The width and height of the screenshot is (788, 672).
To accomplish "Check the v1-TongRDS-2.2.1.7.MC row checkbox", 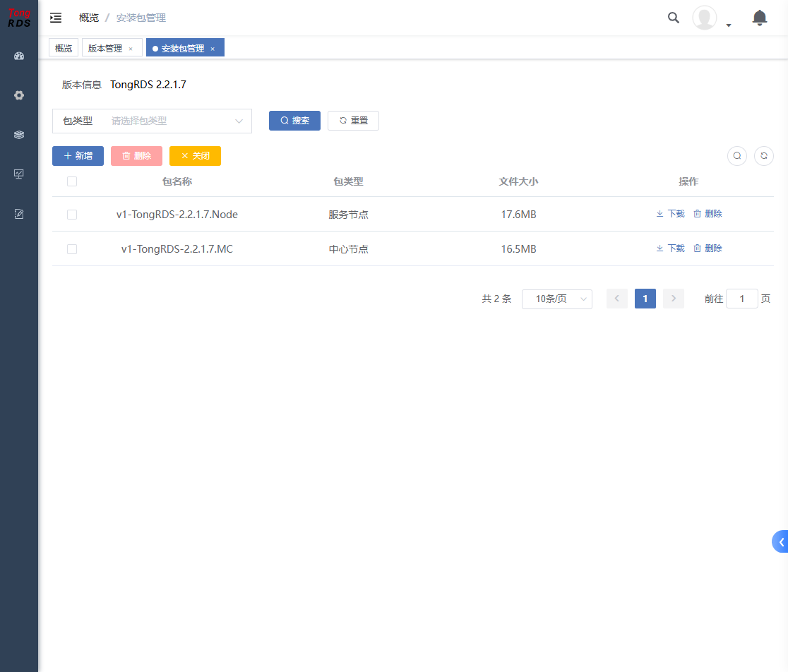I will pyautogui.click(x=72, y=249).
